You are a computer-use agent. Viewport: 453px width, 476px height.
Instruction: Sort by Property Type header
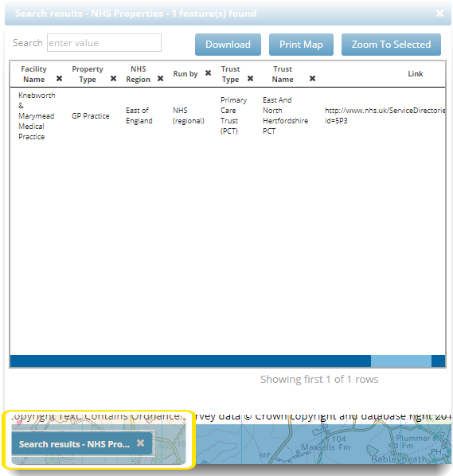tap(88, 74)
